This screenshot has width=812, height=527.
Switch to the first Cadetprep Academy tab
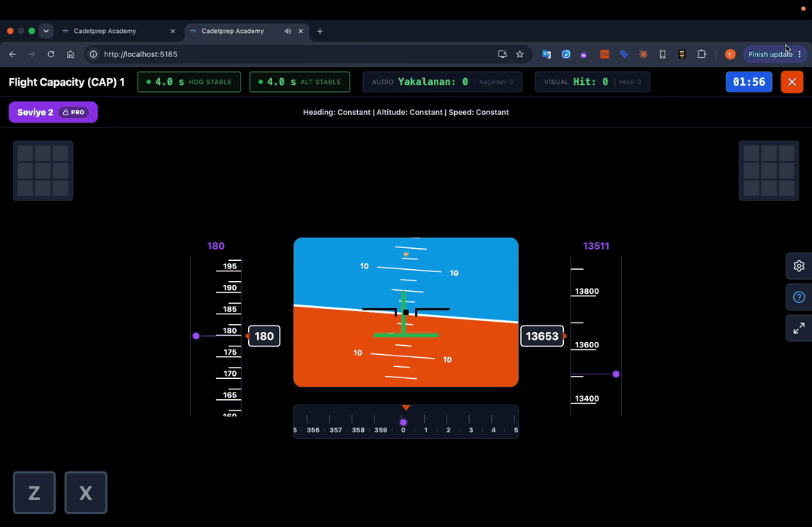pos(118,31)
